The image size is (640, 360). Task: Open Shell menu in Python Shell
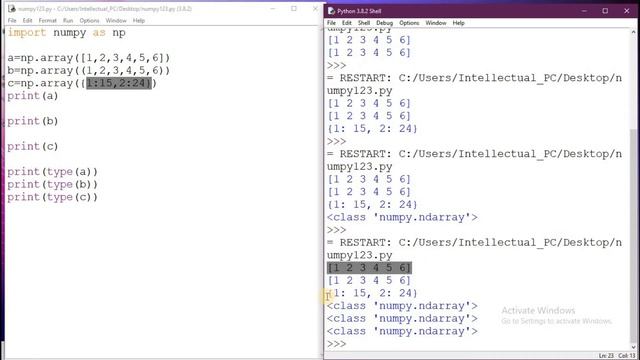[x=364, y=23]
